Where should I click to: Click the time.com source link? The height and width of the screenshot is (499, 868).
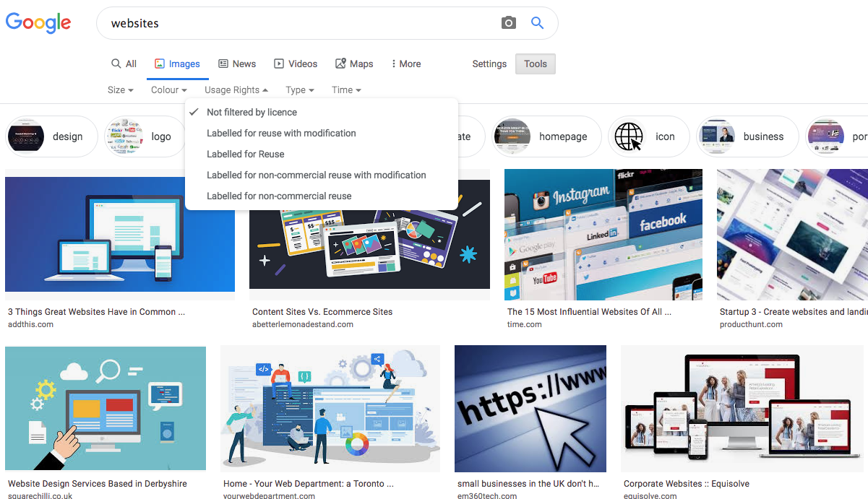pos(524,324)
